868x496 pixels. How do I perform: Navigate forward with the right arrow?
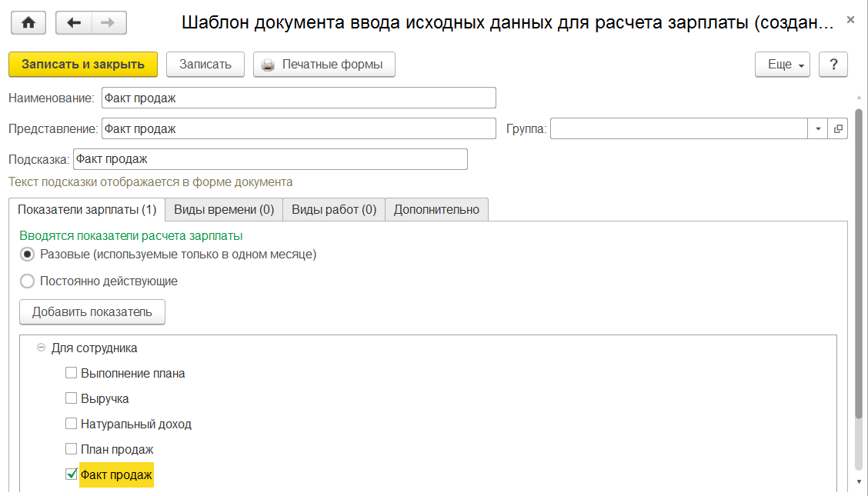pyautogui.click(x=108, y=23)
